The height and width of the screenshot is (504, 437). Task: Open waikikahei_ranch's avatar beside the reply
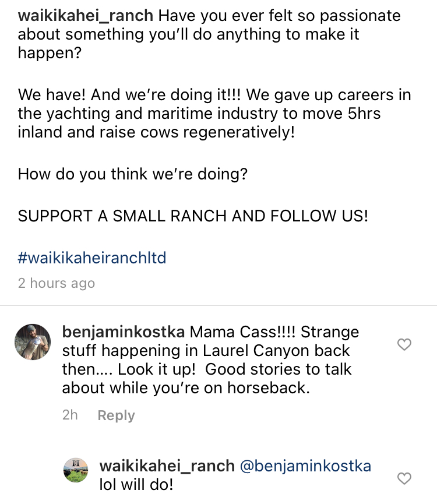pos(76,470)
